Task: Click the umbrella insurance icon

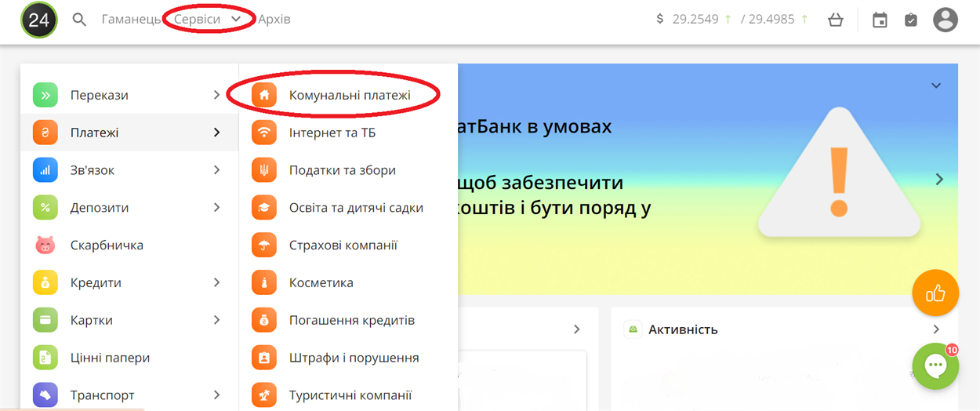Action: pyautogui.click(x=264, y=246)
